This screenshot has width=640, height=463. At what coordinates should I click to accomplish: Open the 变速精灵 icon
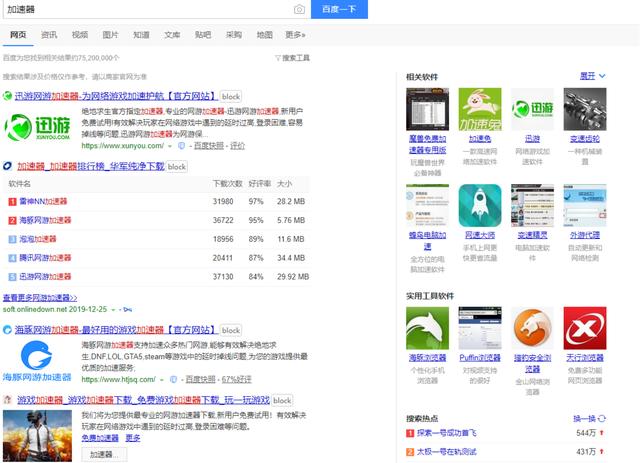pyautogui.click(x=532, y=205)
